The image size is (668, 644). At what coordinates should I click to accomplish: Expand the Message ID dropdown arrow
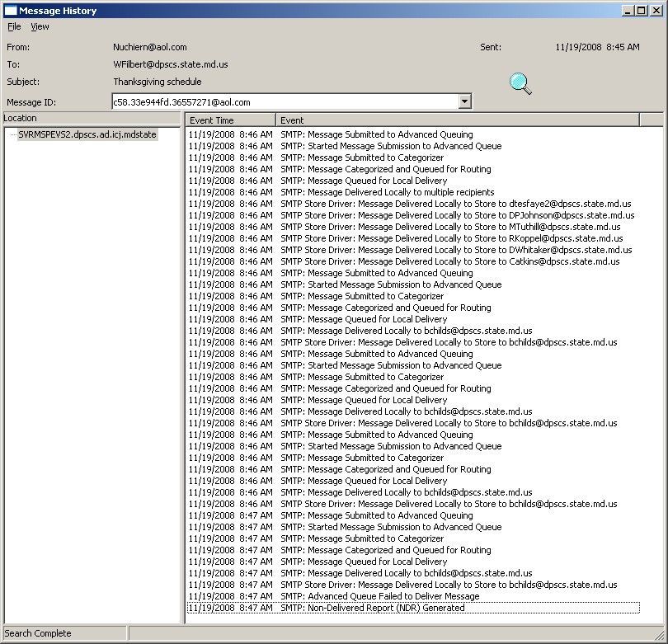coord(464,101)
